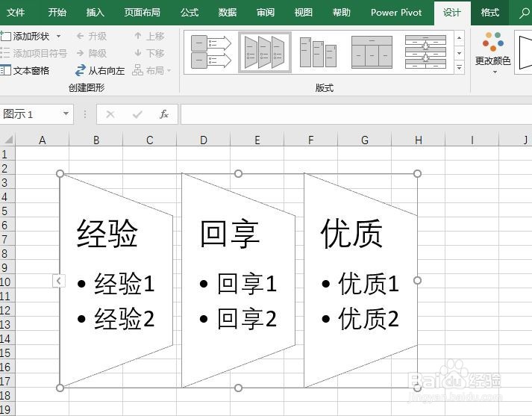The image size is (532, 416).
Task: Switch to Power Pivot tab
Action: click(396, 13)
